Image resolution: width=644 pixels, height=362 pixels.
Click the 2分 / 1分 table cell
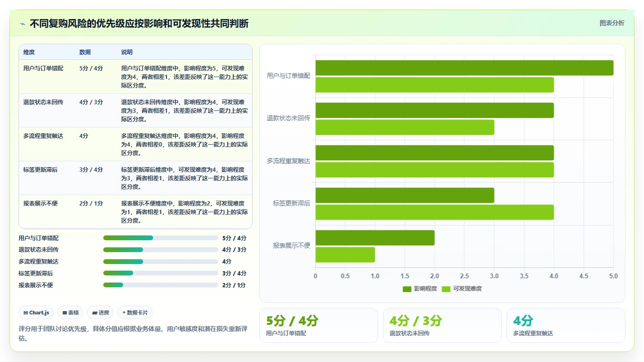coord(91,203)
